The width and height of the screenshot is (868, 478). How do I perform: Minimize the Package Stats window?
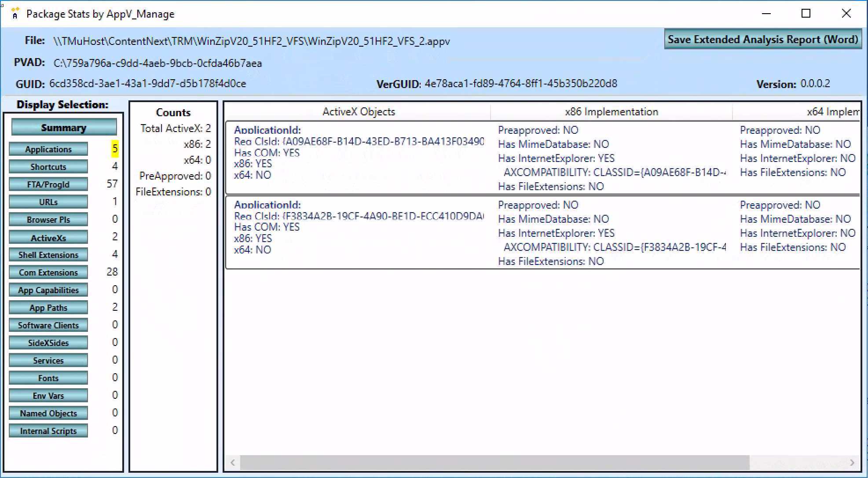tap(766, 14)
